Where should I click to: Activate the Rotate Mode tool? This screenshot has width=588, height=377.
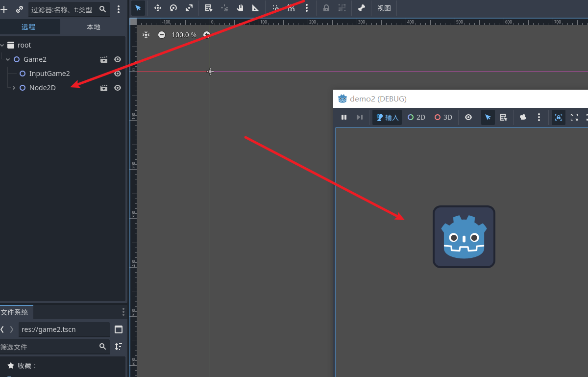(x=173, y=8)
